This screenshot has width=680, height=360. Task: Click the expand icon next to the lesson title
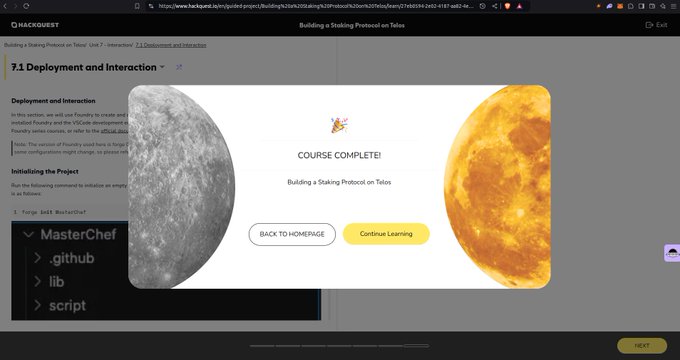coord(179,67)
